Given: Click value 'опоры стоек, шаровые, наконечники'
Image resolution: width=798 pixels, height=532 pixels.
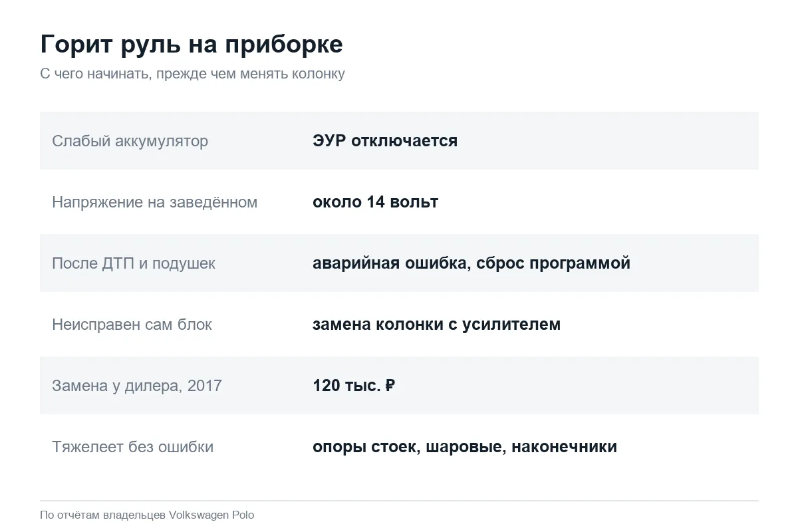Looking at the screenshot, I should pyautogui.click(x=465, y=447).
